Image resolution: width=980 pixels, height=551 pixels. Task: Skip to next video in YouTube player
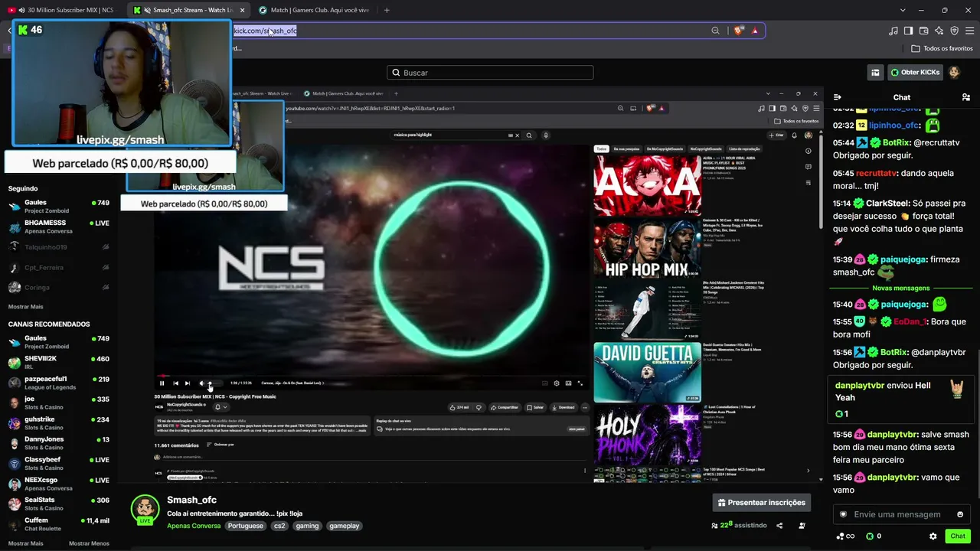click(x=188, y=383)
